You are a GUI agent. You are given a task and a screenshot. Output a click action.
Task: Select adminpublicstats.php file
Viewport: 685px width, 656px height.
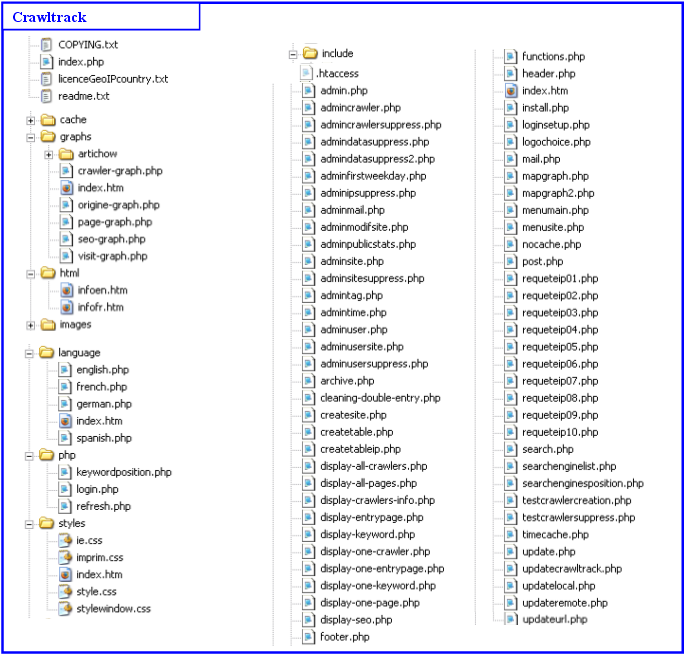[368, 245]
